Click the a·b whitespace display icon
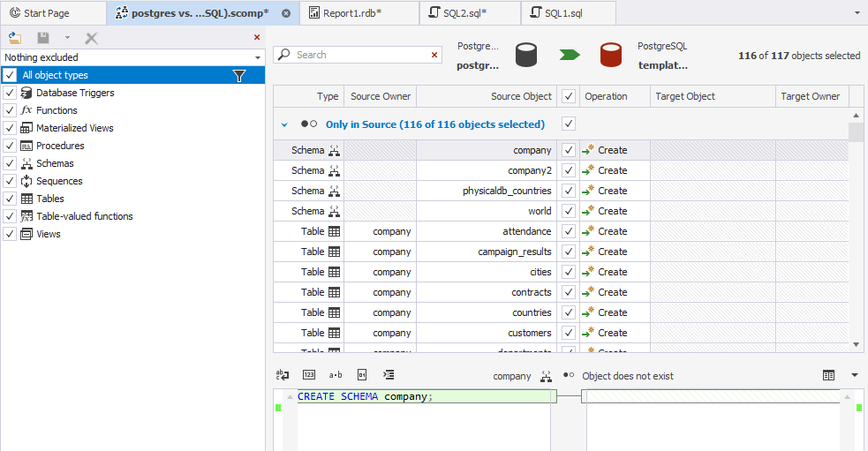This screenshot has height=451, width=868. point(336,375)
